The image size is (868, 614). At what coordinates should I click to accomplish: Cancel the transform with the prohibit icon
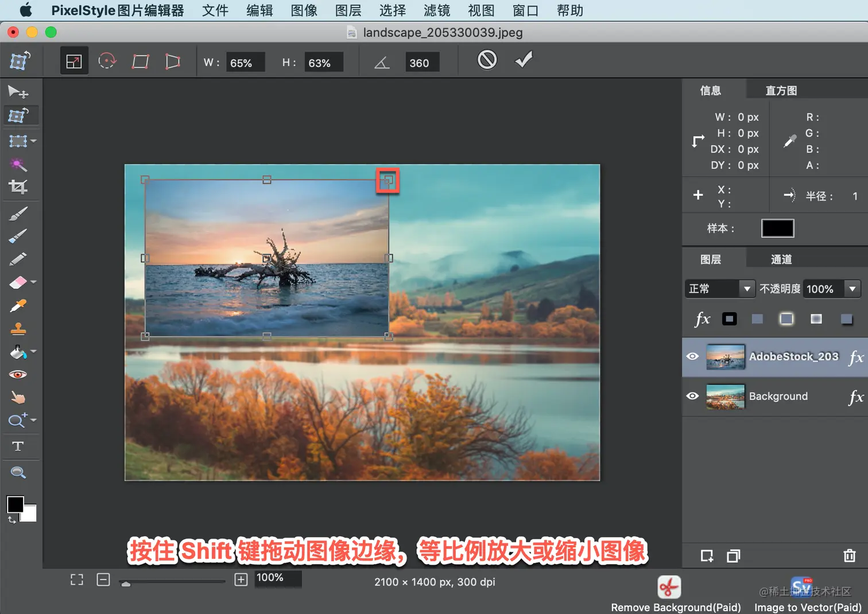tap(487, 60)
